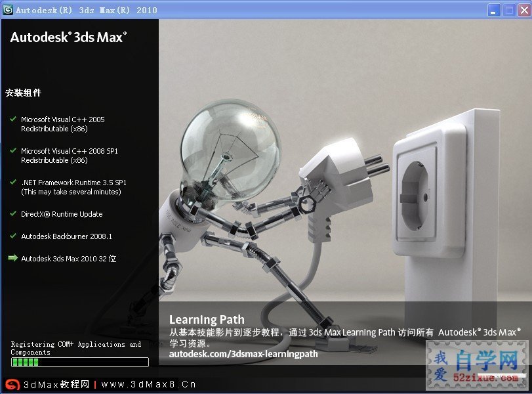Select Microsoft Visual C++ 2008 SP1 text
The width and height of the screenshot is (532, 394).
pyautogui.click(x=70, y=156)
